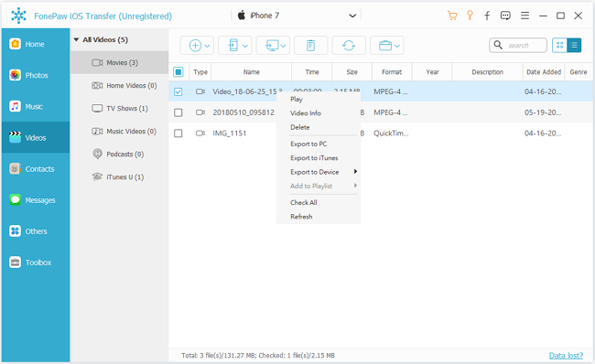Open the briefcase toolbar dropdown arrow
595x364 pixels.
click(x=397, y=46)
